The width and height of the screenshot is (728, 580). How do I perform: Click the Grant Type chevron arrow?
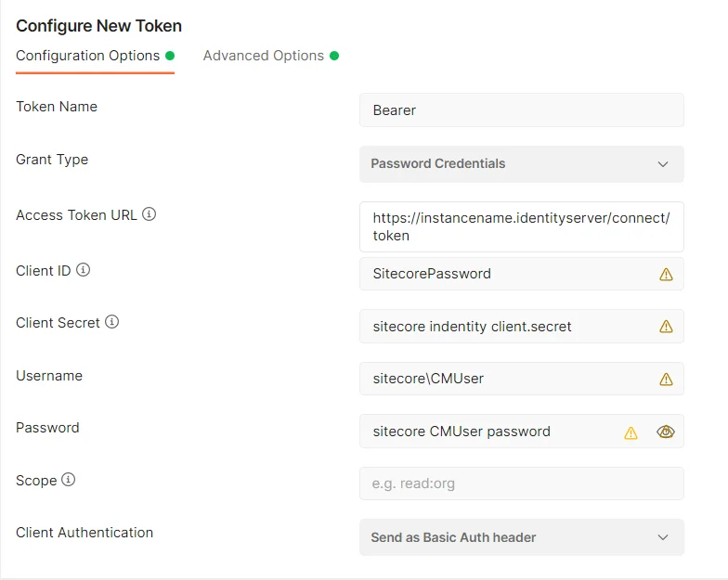coord(663,164)
